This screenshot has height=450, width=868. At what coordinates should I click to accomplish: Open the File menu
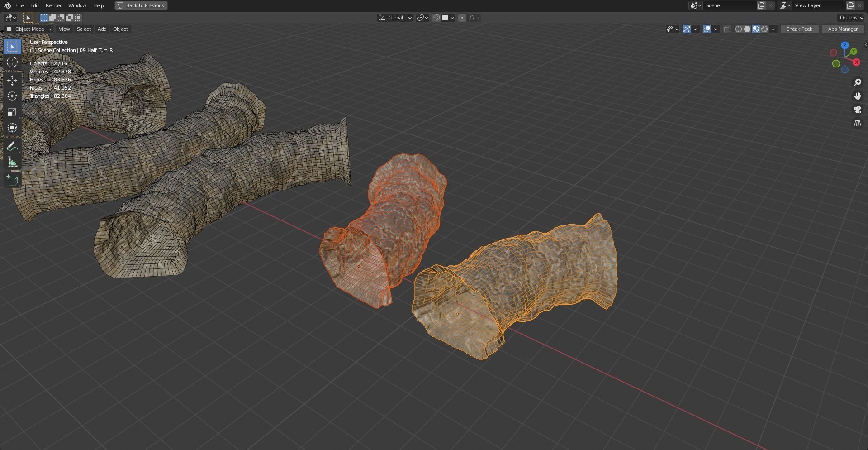[19, 5]
